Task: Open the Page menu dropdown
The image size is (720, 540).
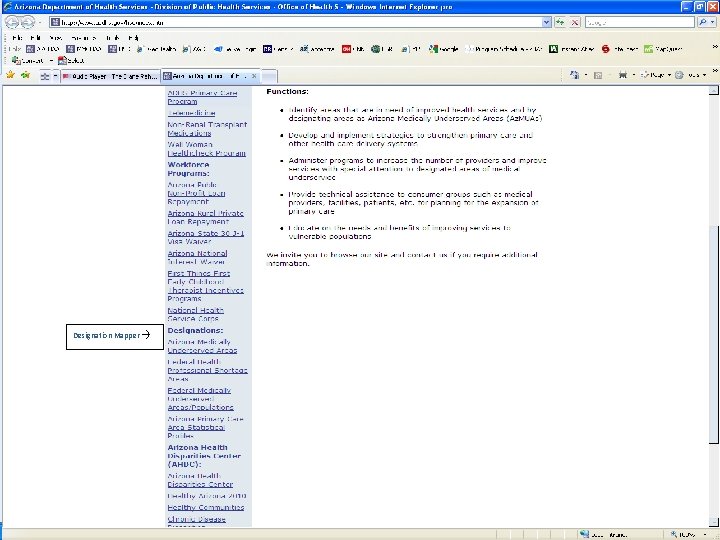Action: (656, 75)
